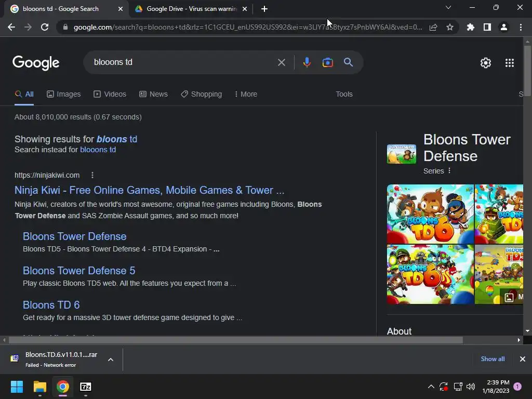532x399 pixels.
Task: Search by image with camera icon
Action: click(x=327, y=62)
